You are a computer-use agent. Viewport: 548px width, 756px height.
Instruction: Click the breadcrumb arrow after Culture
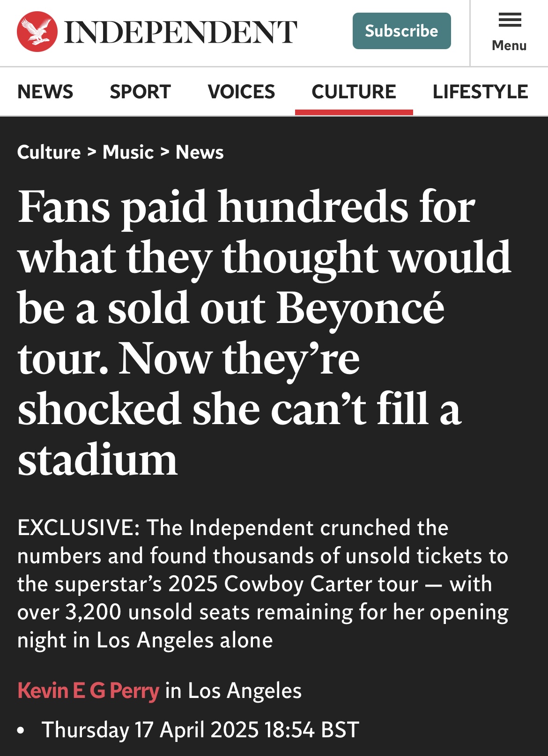pyautogui.click(x=92, y=152)
